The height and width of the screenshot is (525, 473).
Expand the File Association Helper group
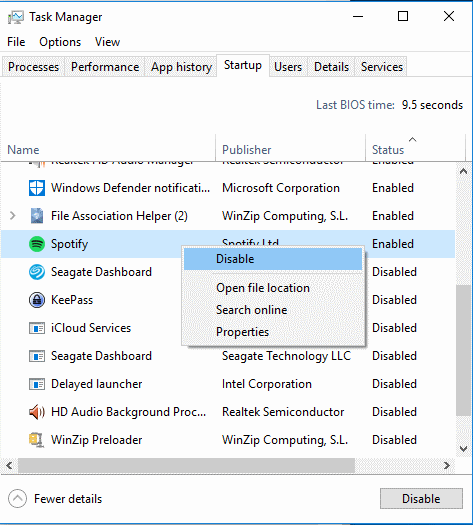click(13, 216)
